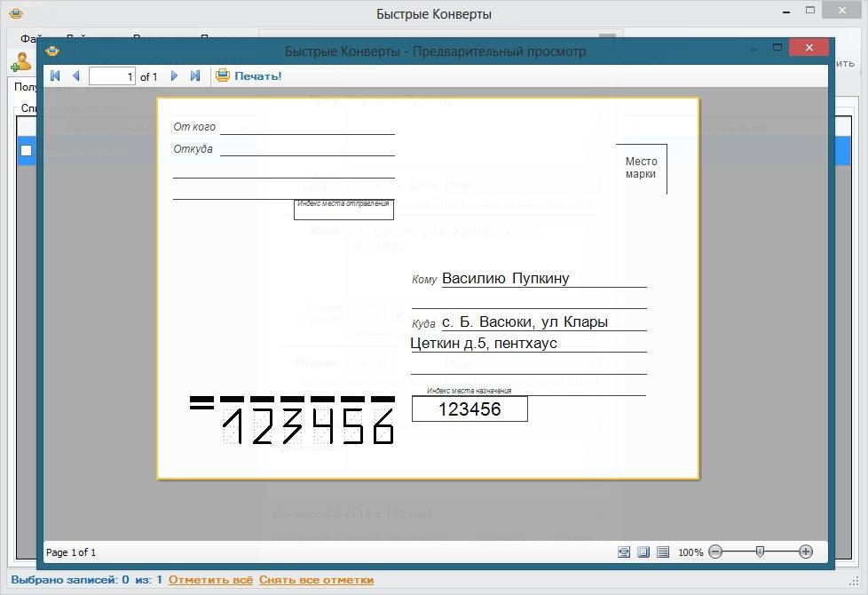Zoom out with the minus button

click(715, 551)
